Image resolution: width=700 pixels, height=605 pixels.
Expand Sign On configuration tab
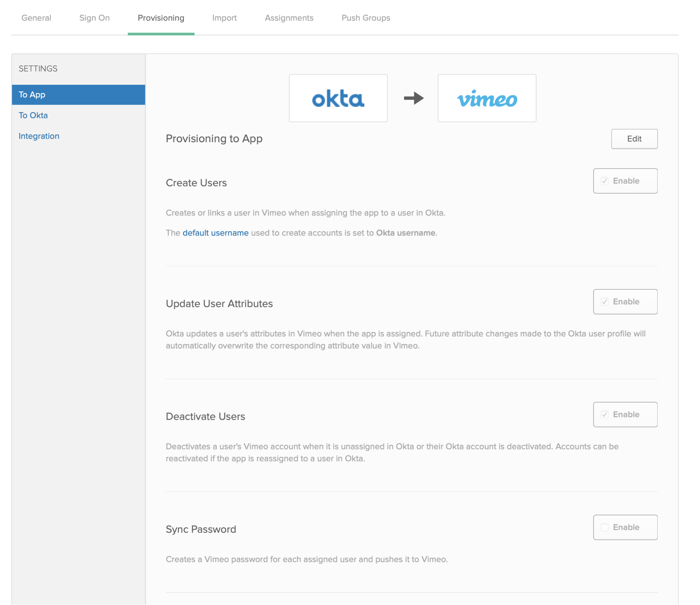click(x=94, y=18)
